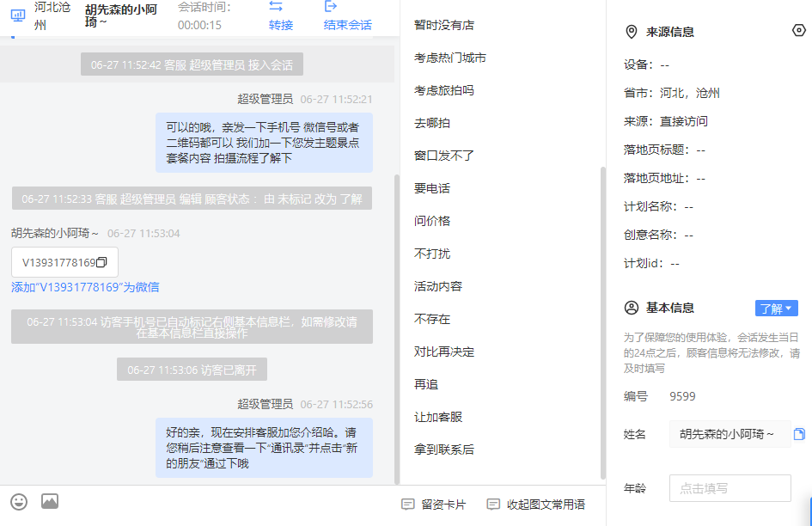Select quick phrase 窗口发不了

click(444, 156)
